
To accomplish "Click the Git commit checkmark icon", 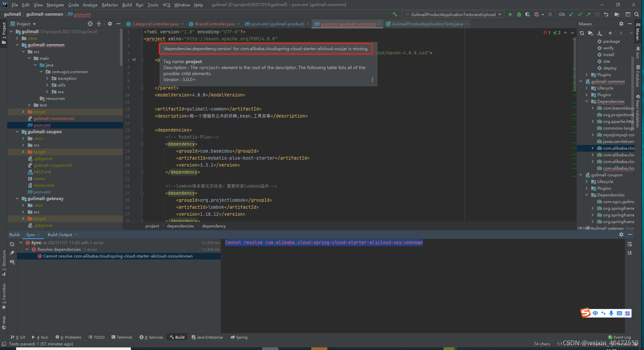I will [580, 14].
